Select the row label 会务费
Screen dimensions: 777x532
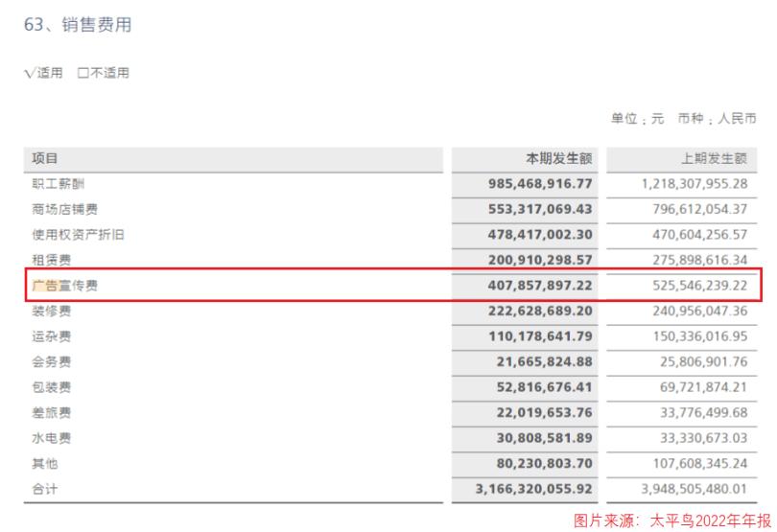tap(52, 361)
